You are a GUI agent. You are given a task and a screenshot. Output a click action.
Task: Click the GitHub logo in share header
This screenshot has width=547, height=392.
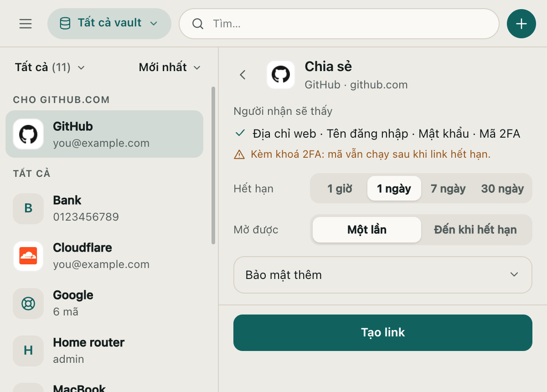(281, 75)
